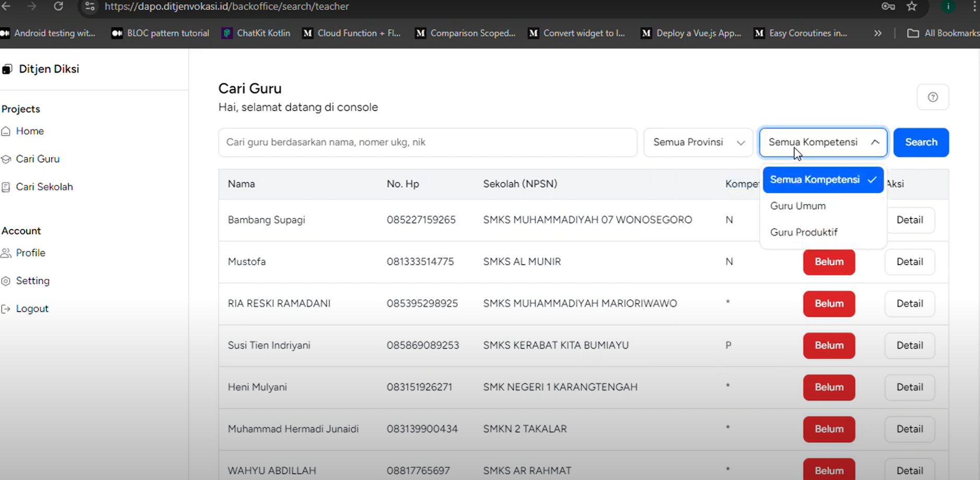Go to Home in the sidebar
The image size is (980, 480).
(30, 131)
